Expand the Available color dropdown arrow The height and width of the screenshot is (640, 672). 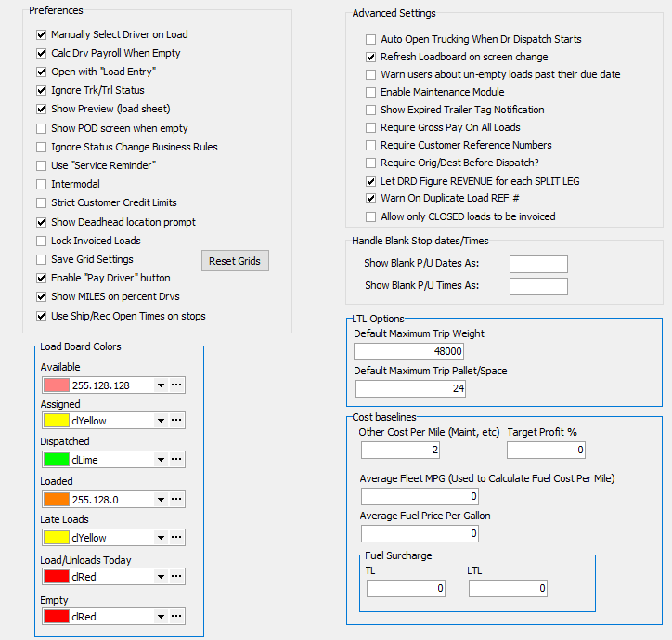click(x=160, y=385)
